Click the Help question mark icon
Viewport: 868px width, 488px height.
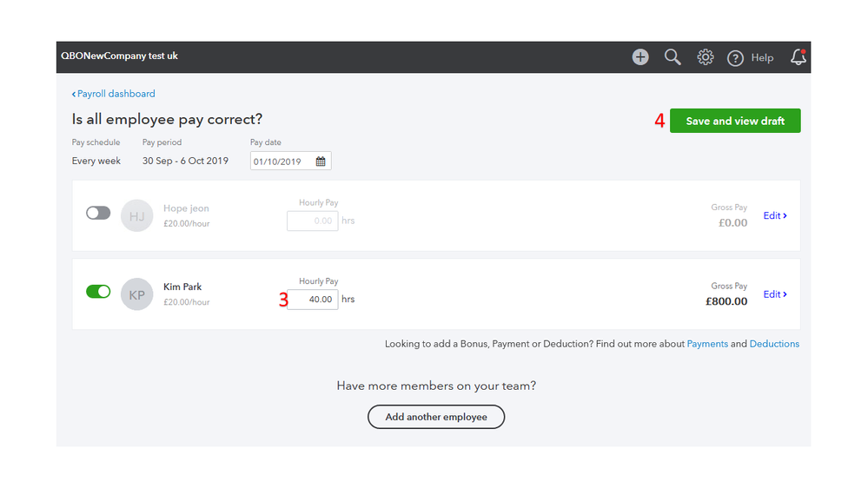[736, 58]
